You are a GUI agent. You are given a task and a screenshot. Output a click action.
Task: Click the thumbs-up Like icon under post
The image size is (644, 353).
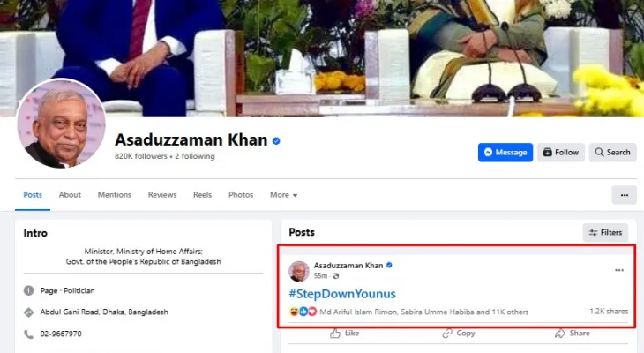335,334
